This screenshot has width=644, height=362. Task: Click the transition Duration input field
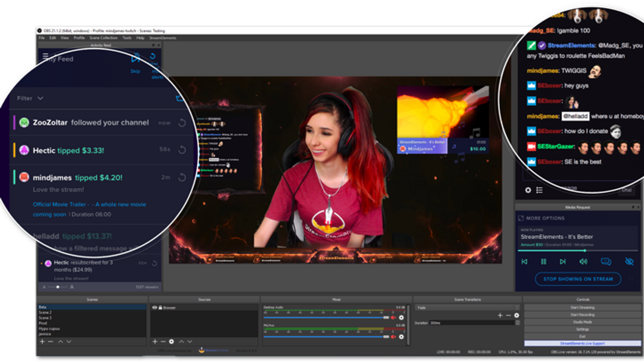[x=472, y=323]
